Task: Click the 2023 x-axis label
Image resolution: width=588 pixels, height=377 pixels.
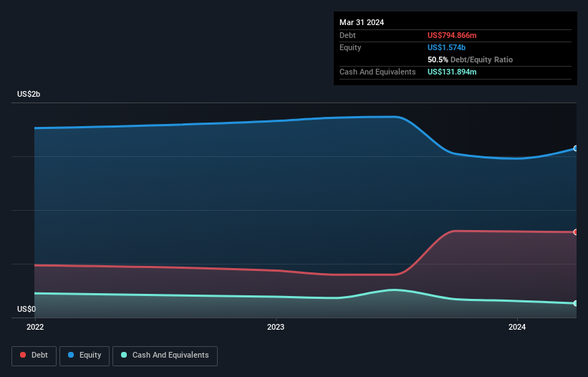Action: [276, 327]
